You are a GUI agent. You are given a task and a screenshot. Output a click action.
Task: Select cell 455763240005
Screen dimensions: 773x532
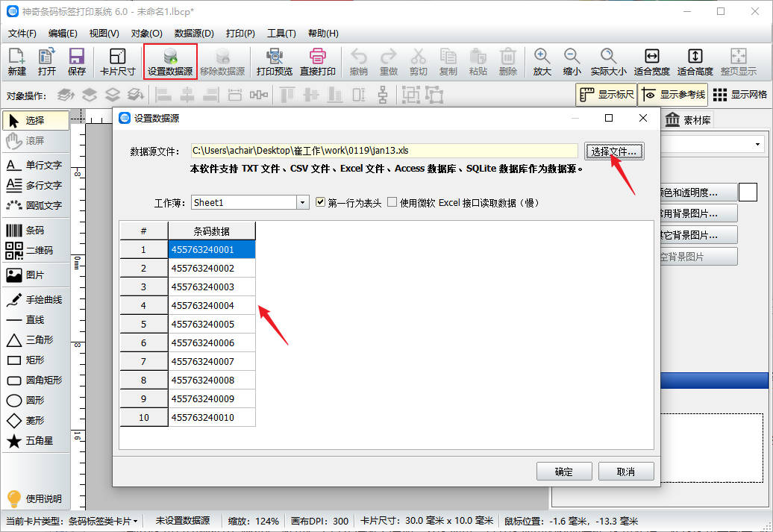tap(211, 324)
